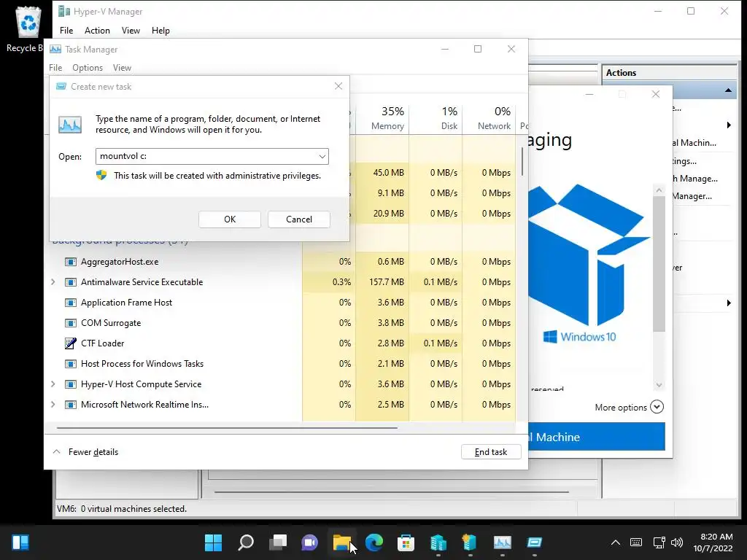Open Hyper-V Manager File menu
This screenshot has width=747, height=560.
click(x=66, y=31)
